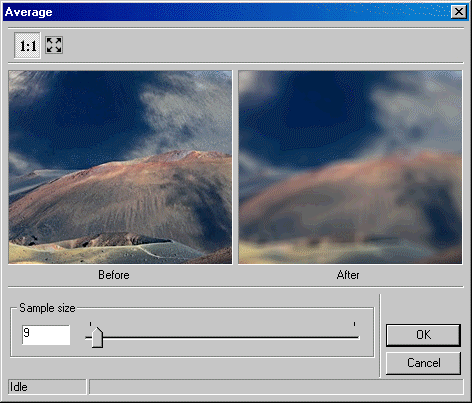Screen dimensions: 472x403
Task: Click the empty progress bar in the status bar
Action: coord(276,387)
